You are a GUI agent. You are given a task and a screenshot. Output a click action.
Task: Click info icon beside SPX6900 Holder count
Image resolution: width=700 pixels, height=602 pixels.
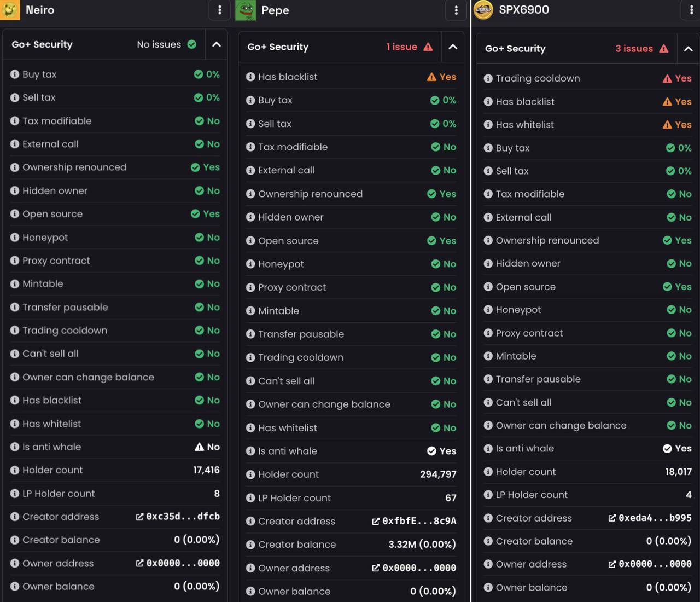pyautogui.click(x=488, y=472)
